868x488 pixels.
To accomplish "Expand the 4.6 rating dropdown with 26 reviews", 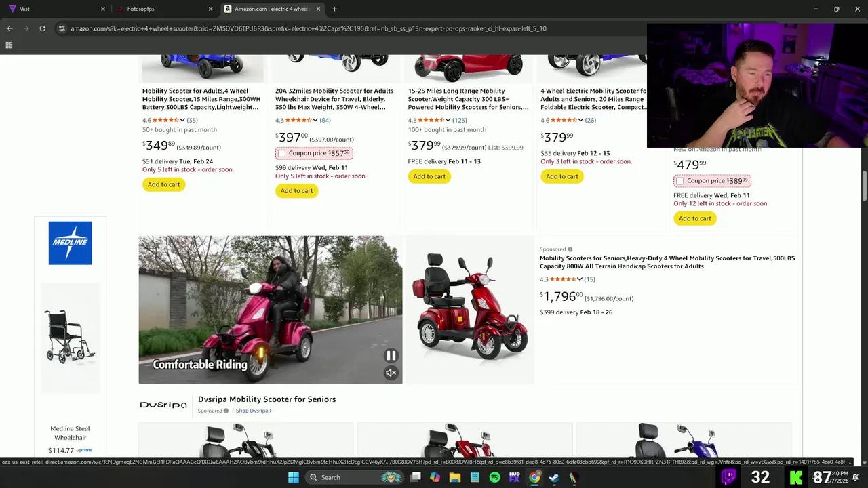I will 580,120.
